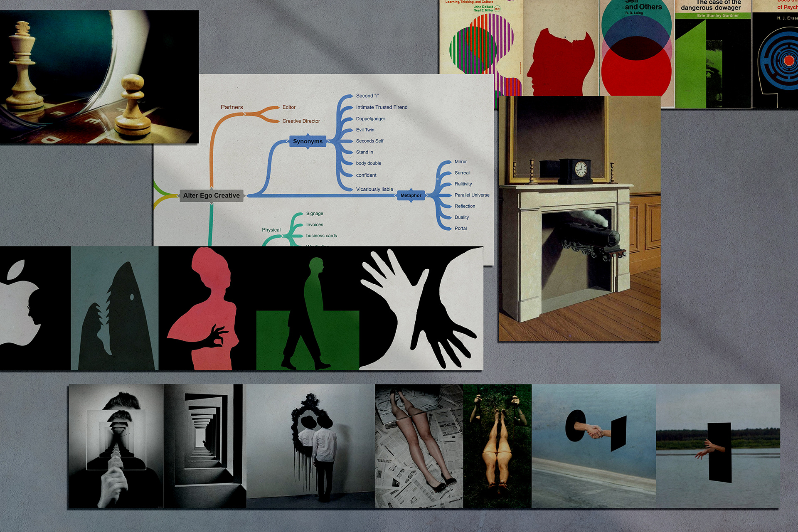Expand the Metaphor mind map node
This screenshot has height=532, width=798.
pos(411,195)
